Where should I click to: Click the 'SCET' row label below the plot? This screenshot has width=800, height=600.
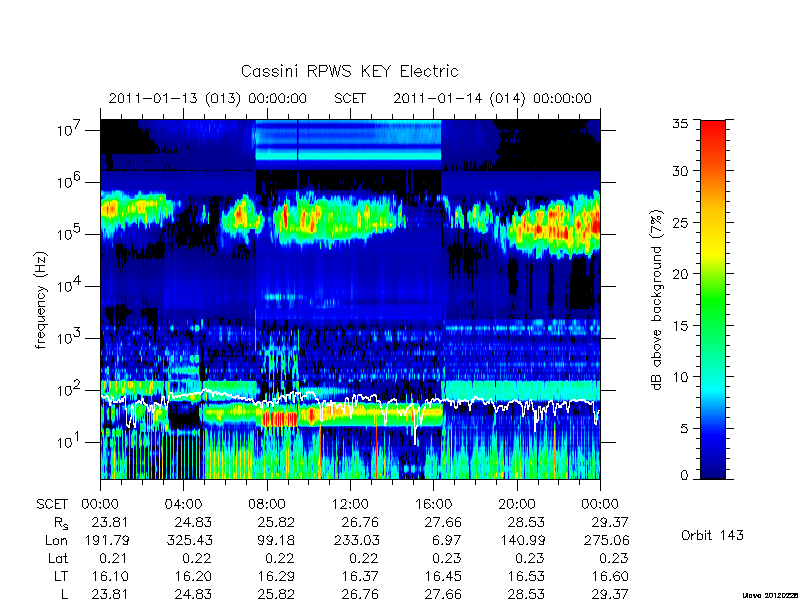coord(52,504)
